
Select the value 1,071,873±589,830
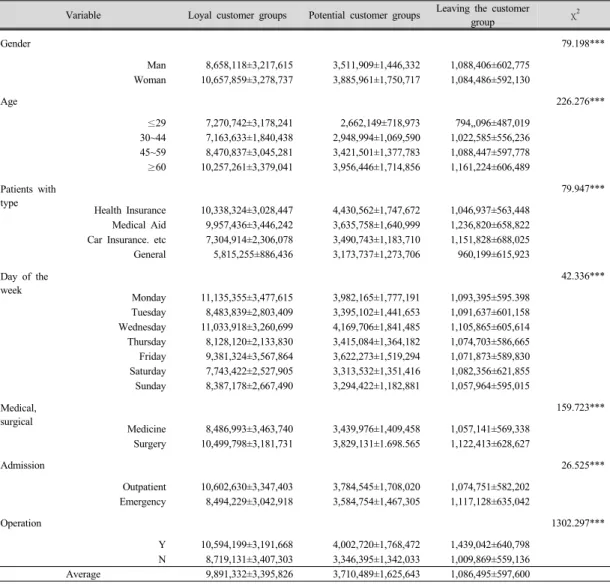(490, 357)
